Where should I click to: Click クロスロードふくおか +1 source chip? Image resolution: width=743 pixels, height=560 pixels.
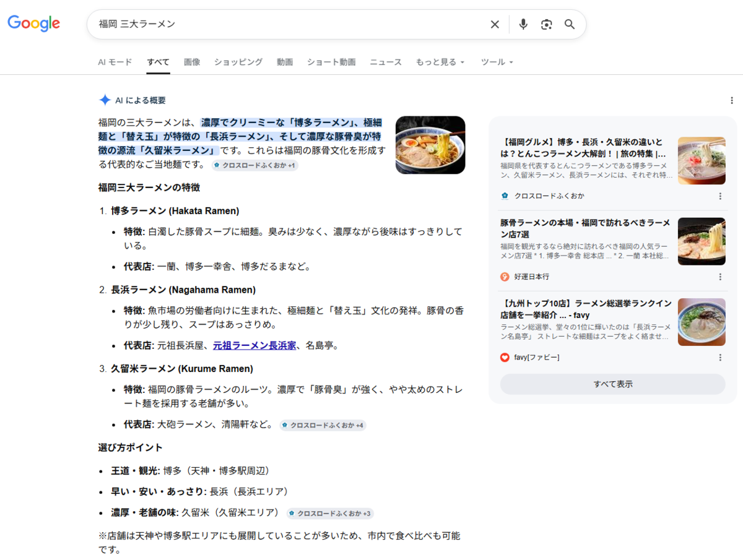point(255,165)
